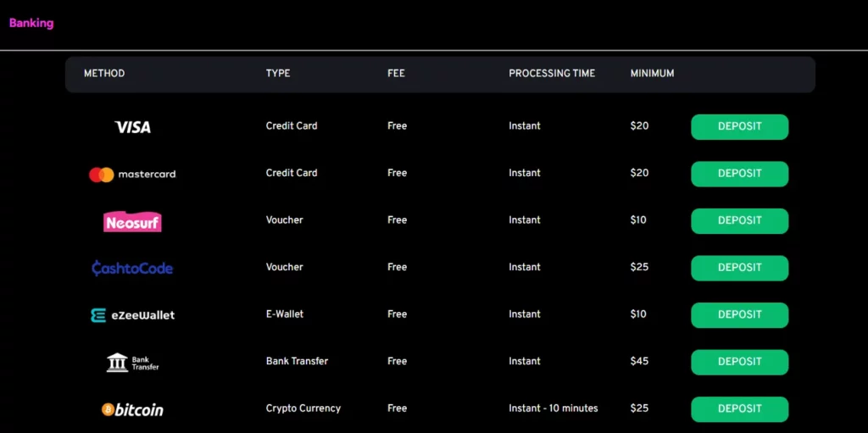Select the Neosurf voucher logo
The image size is (868, 433).
coord(132,222)
